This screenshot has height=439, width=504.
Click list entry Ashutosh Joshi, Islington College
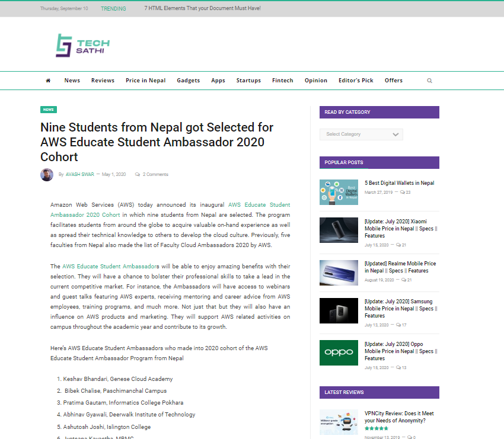point(107,427)
